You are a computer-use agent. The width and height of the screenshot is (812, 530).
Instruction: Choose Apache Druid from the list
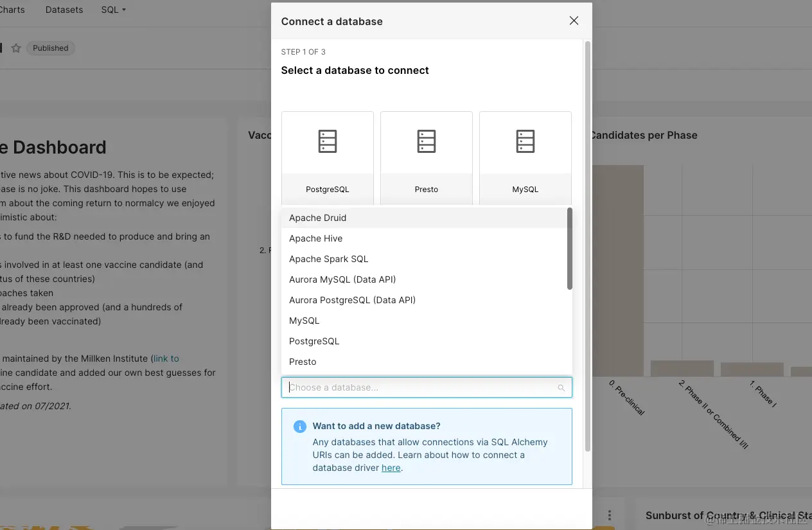click(x=425, y=218)
